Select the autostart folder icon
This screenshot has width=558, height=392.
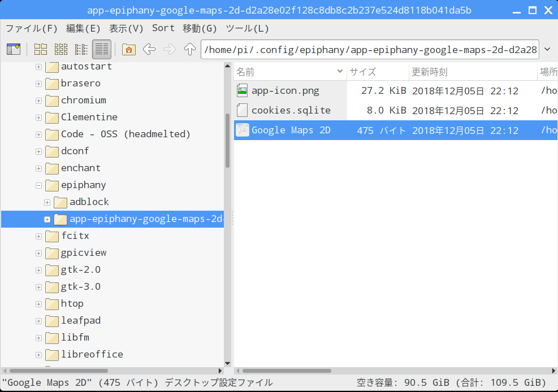52,67
